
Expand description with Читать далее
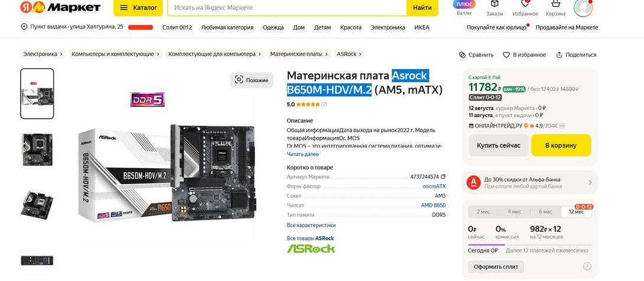coord(303,154)
